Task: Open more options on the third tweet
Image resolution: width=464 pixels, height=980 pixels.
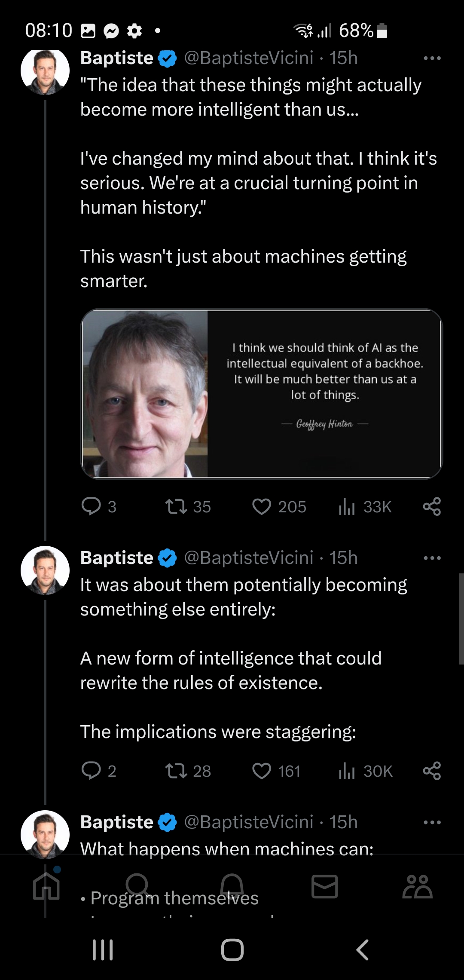Action: [x=432, y=822]
